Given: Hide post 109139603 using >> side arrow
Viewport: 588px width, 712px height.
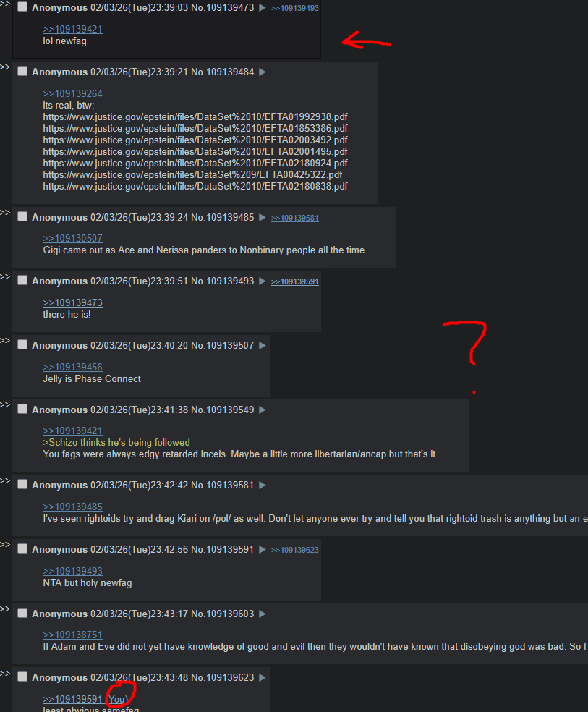Looking at the screenshot, I should [5, 609].
